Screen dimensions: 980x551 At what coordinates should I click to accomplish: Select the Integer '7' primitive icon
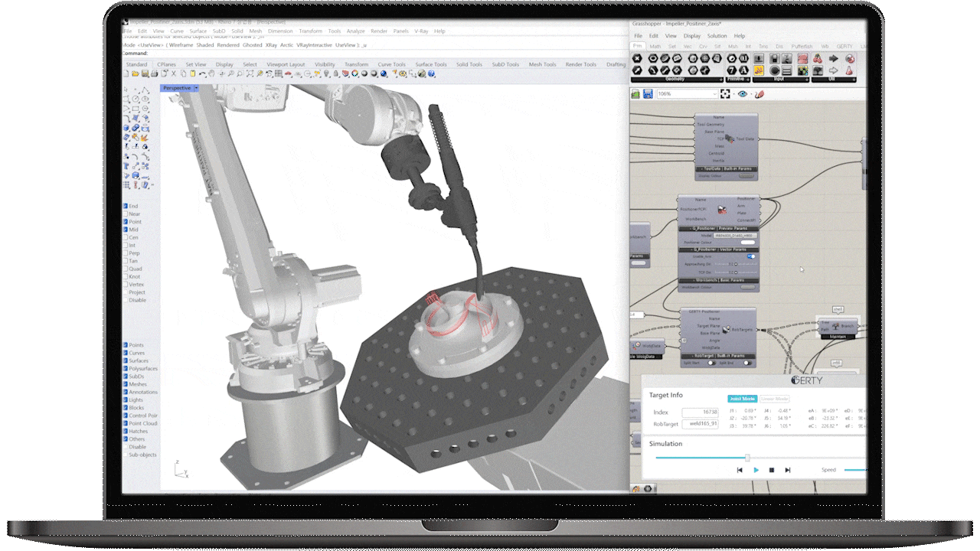[x=732, y=70]
